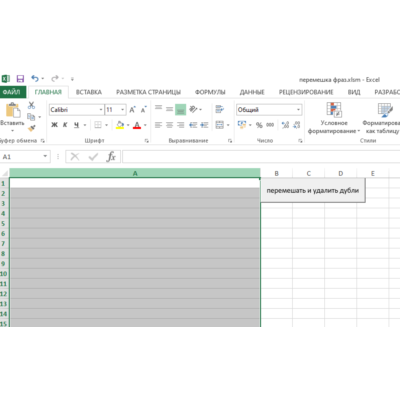Toggle Underline formatting (Ч)
This screenshot has width=400, height=400.
pos(76,125)
